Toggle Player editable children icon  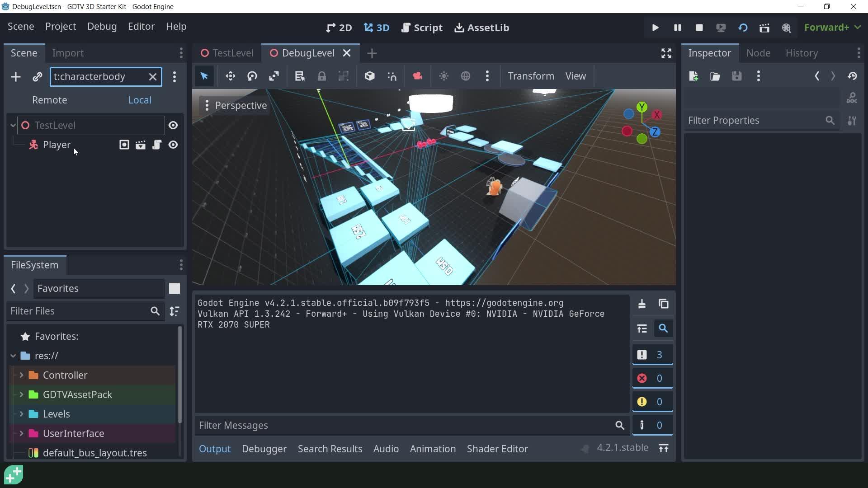coord(124,145)
